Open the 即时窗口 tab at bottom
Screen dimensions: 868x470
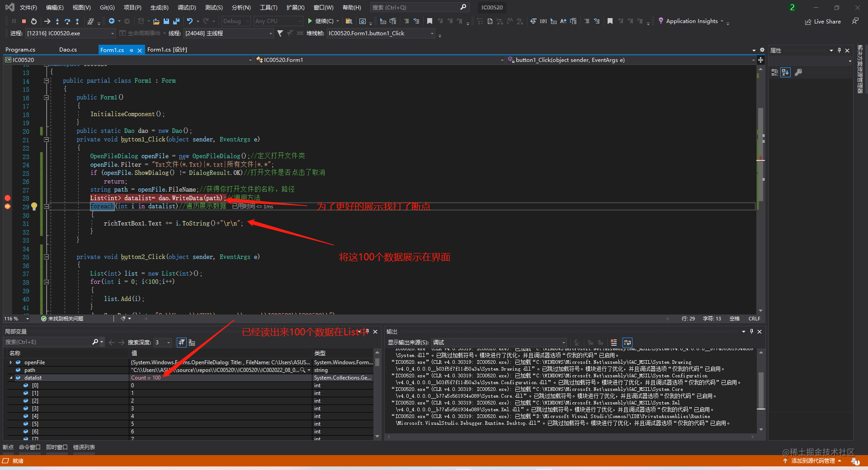pyautogui.click(x=57, y=447)
